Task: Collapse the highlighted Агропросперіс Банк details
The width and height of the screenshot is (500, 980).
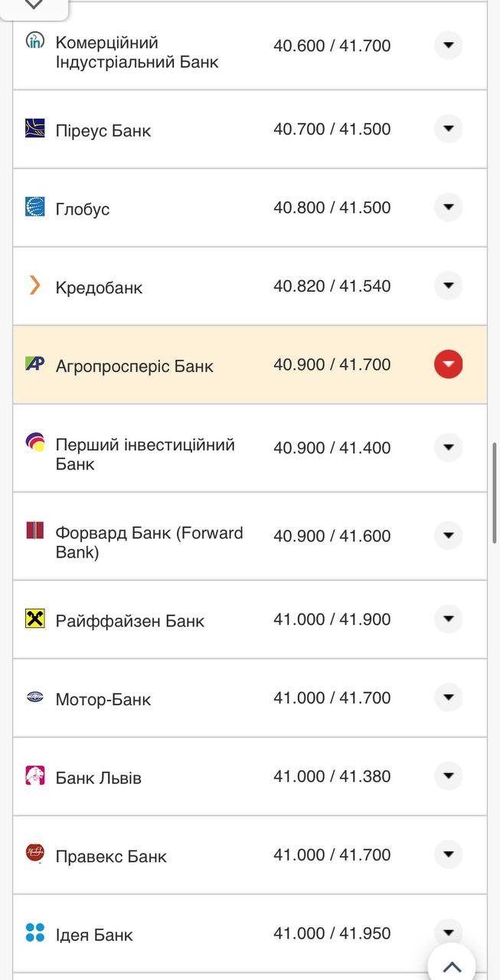Action: click(448, 364)
